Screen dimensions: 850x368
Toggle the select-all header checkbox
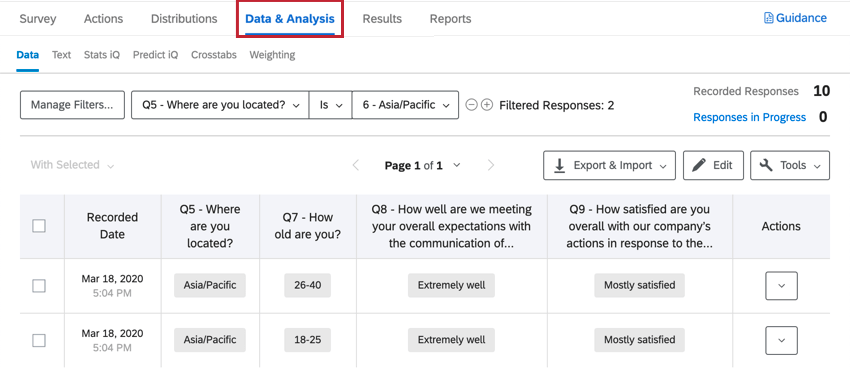[x=39, y=226]
